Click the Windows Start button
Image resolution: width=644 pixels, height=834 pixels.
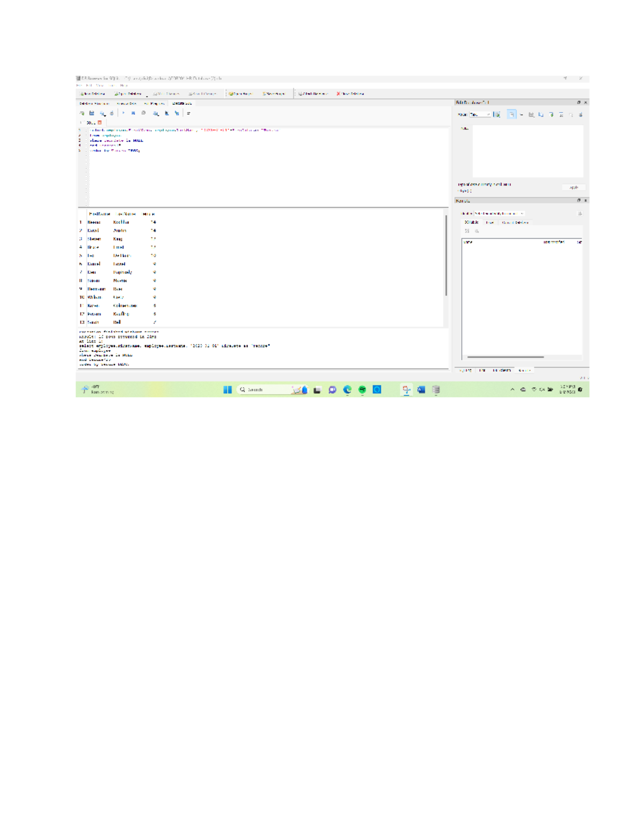click(x=228, y=390)
